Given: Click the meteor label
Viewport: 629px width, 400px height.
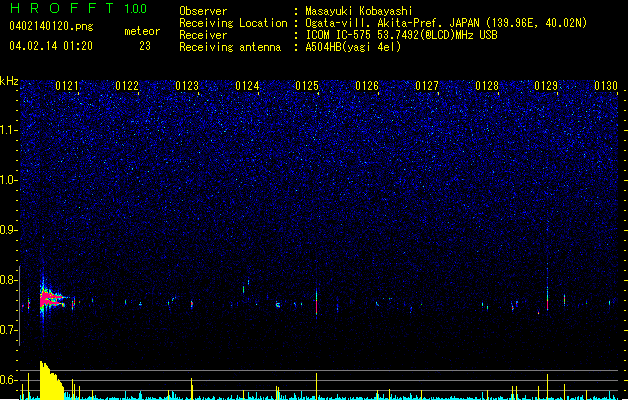Looking at the screenshot, I should click(142, 31).
